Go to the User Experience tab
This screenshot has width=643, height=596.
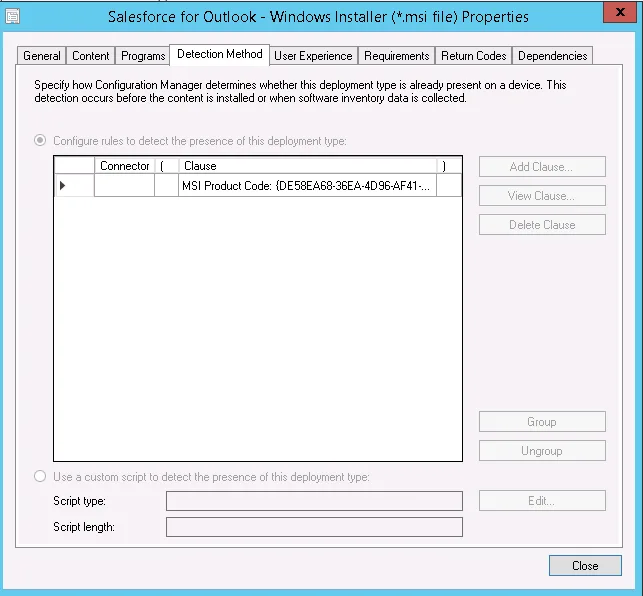pyautogui.click(x=313, y=56)
